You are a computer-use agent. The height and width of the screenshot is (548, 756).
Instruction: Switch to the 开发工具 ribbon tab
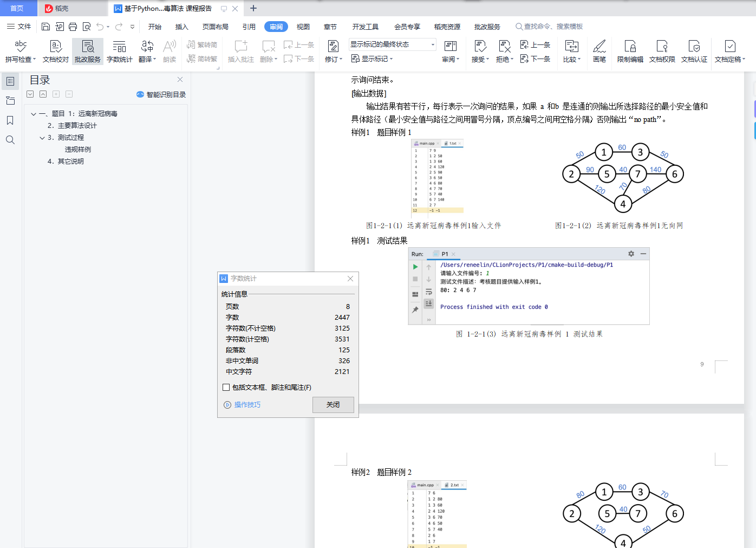click(x=366, y=27)
